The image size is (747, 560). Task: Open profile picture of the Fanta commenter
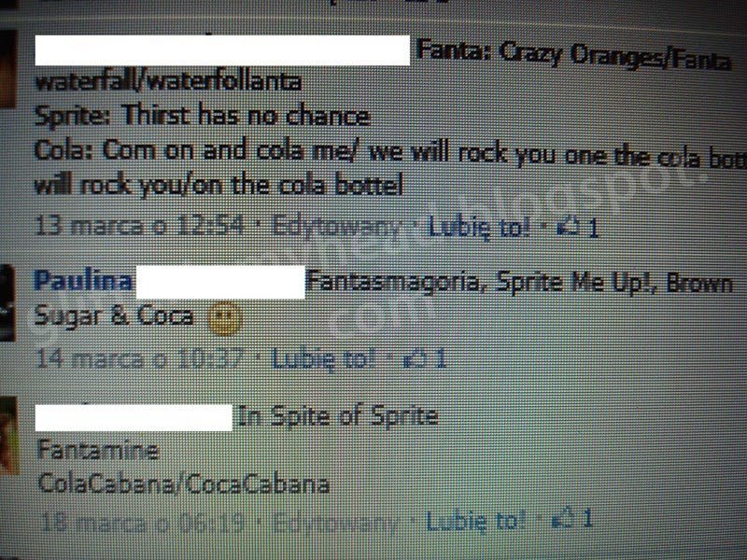tap(8, 69)
